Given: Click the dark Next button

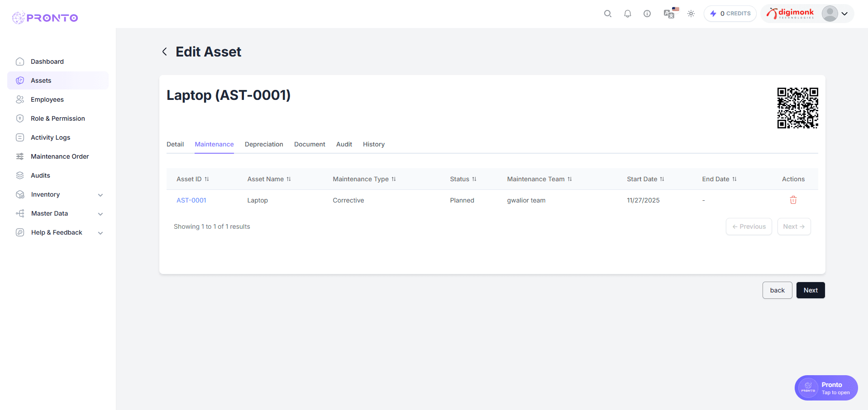Looking at the screenshot, I should click(x=810, y=290).
